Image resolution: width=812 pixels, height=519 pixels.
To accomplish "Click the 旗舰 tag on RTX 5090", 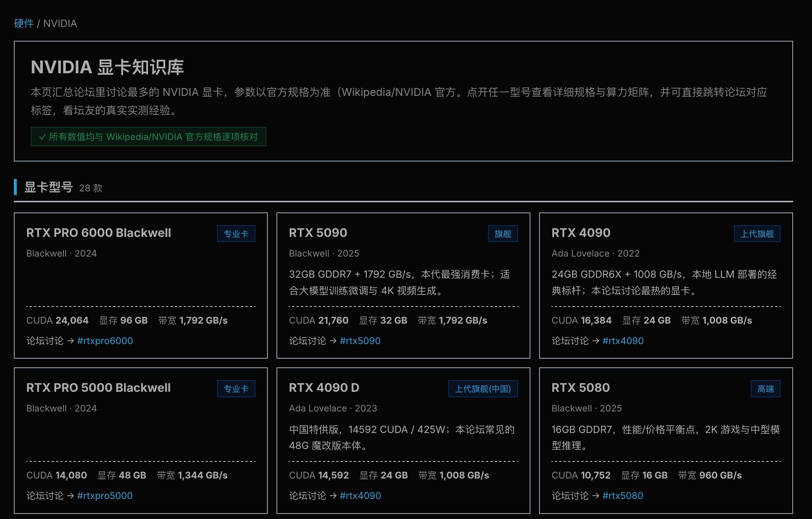I will click(503, 234).
